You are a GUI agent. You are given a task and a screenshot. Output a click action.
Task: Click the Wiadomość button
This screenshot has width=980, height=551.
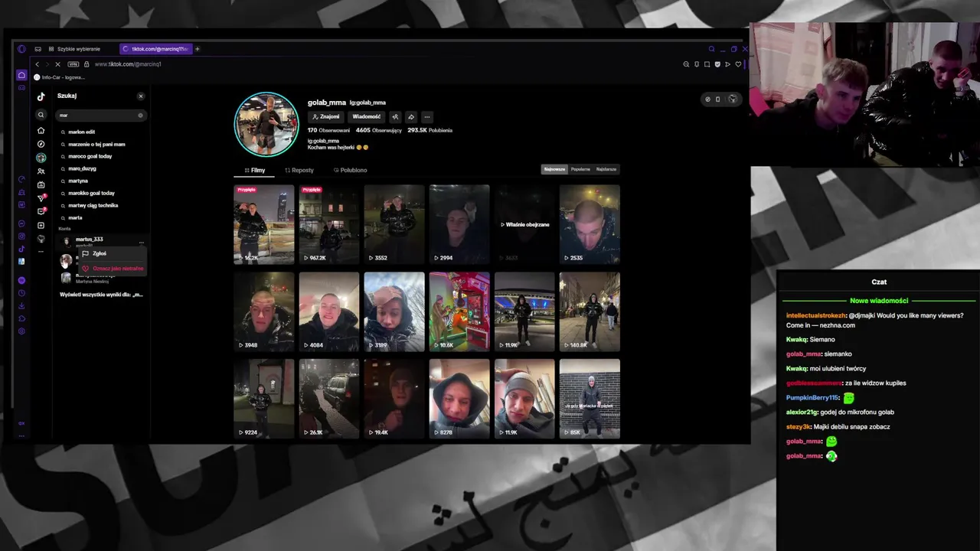[x=366, y=117]
